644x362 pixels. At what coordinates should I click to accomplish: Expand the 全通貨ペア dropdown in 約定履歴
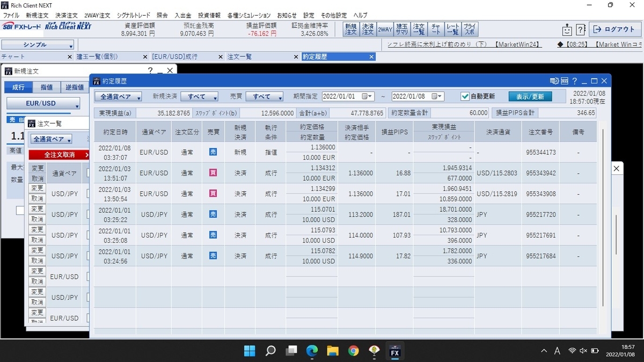tap(119, 97)
